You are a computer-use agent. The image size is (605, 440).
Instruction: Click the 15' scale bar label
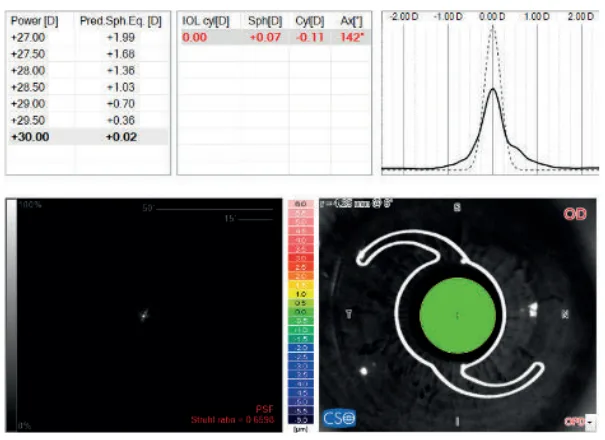[230, 219]
